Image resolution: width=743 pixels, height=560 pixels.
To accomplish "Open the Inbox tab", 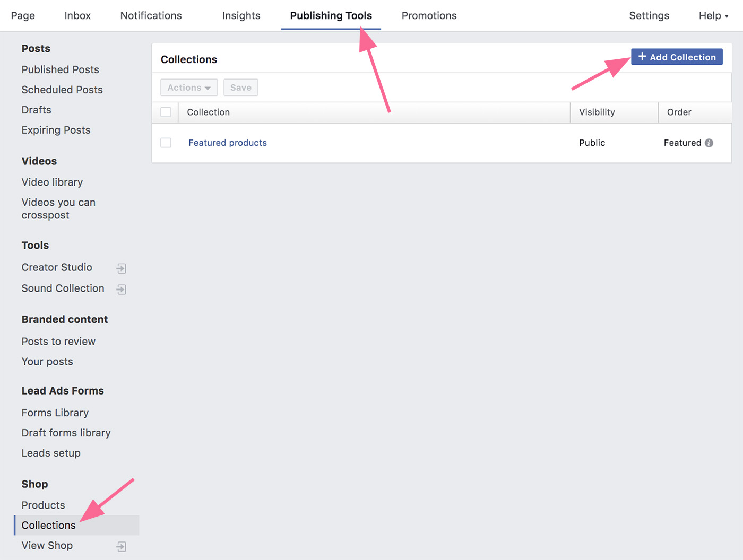I will [77, 16].
